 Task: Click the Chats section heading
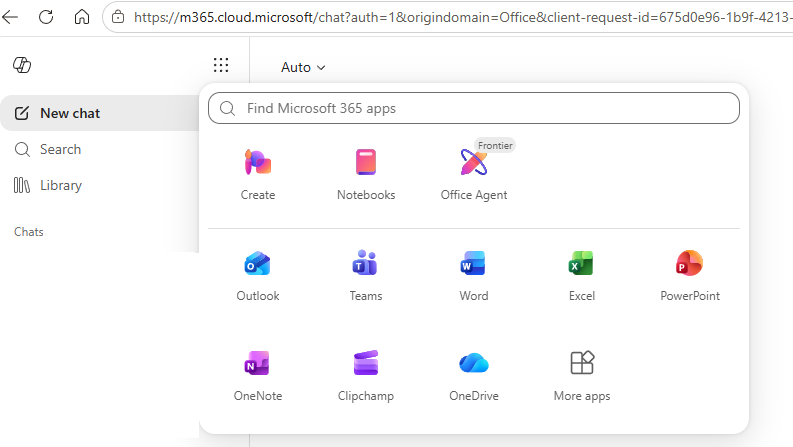(x=29, y=232)
